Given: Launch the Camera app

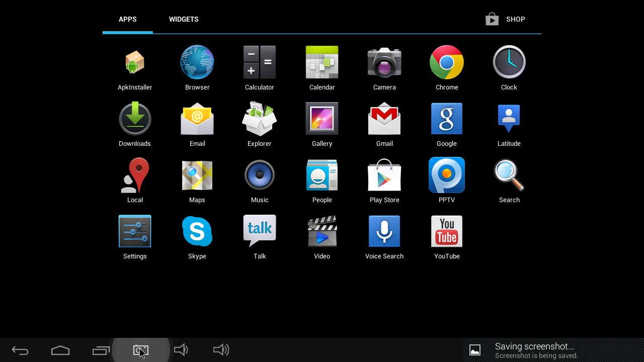Looking at the screenshot, I should (384, 62).
